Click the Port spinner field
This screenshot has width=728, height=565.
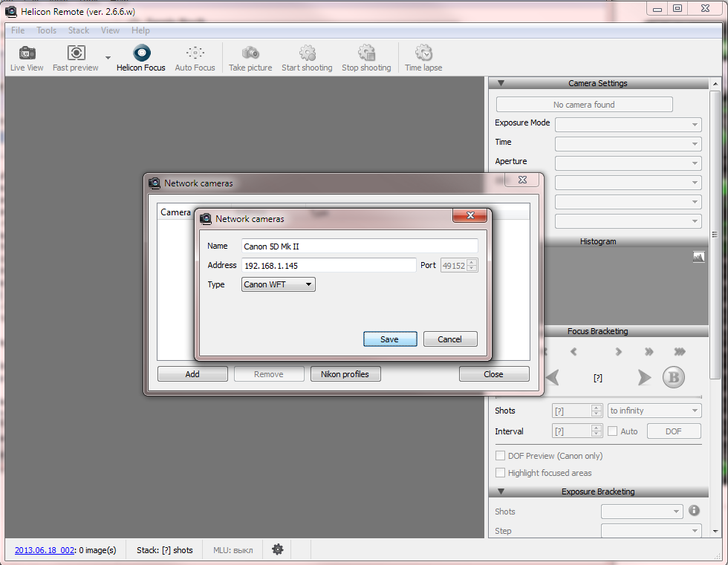[459, 265]
